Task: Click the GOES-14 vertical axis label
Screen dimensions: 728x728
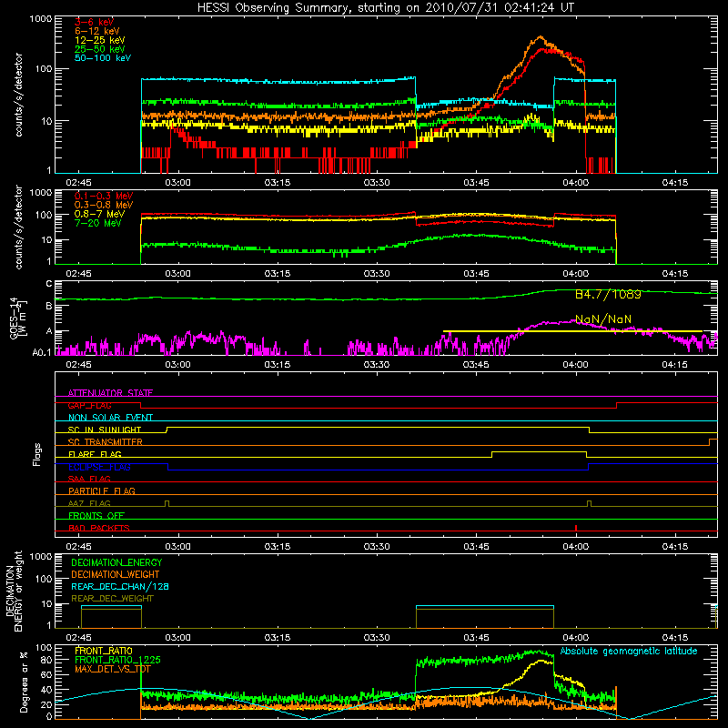Action: 18,318
